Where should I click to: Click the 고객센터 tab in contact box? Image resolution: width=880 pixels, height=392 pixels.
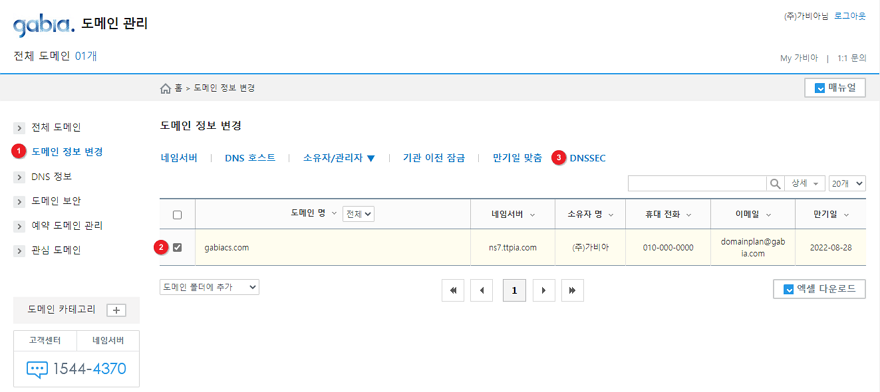click(x=45, y=340)
